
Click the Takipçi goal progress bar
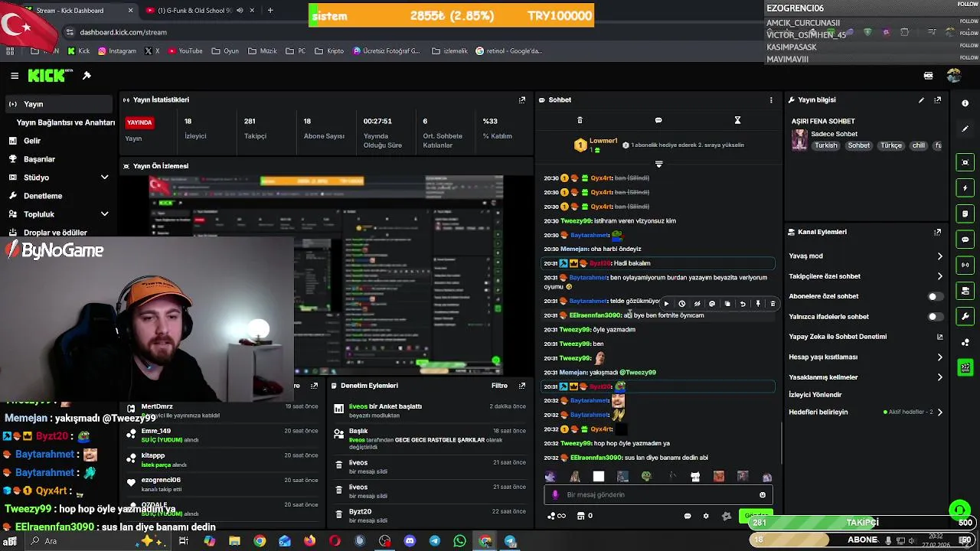pos(861,523)
